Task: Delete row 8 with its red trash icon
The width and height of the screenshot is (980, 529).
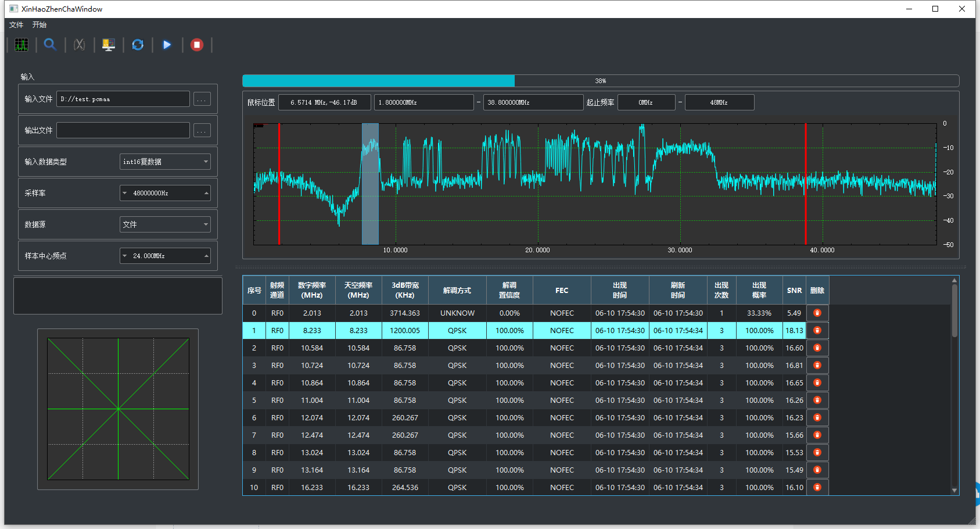Action: point(817,452)
